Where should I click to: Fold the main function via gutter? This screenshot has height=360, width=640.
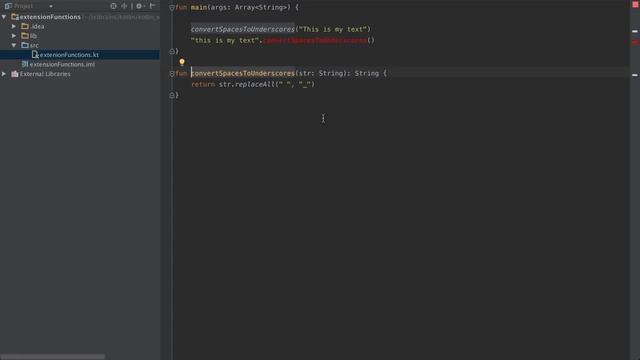[172, 7]
